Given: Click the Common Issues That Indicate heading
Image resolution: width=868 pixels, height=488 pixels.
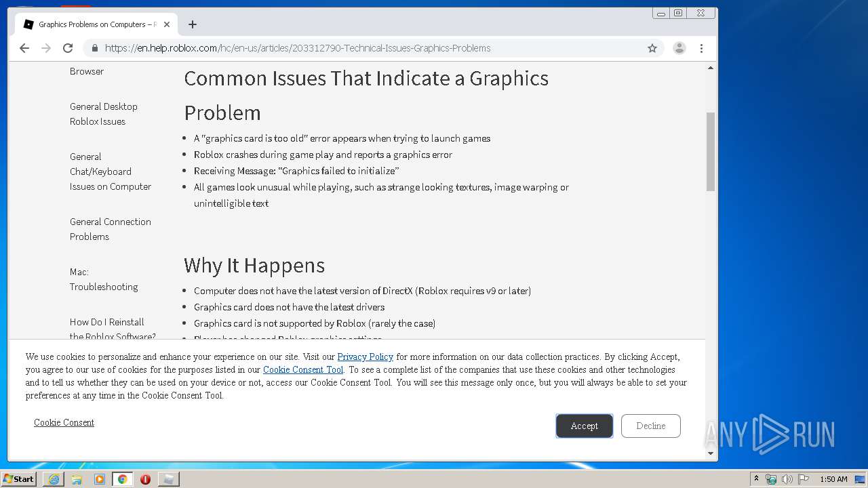Looking at the screenshot, I should pyautogui.click(x=366, y=95).
